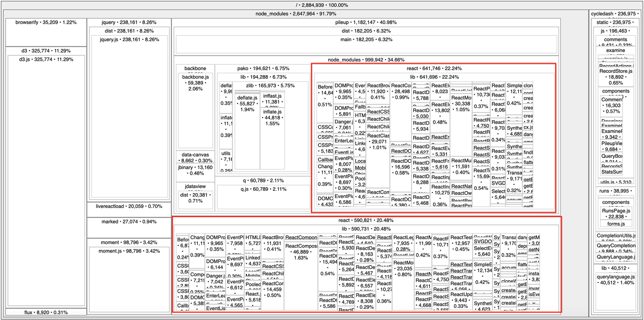The height and width of the screenshot is (320, 644).
Task: Select node_modules • 999,942 header
Action: [366, 59]
